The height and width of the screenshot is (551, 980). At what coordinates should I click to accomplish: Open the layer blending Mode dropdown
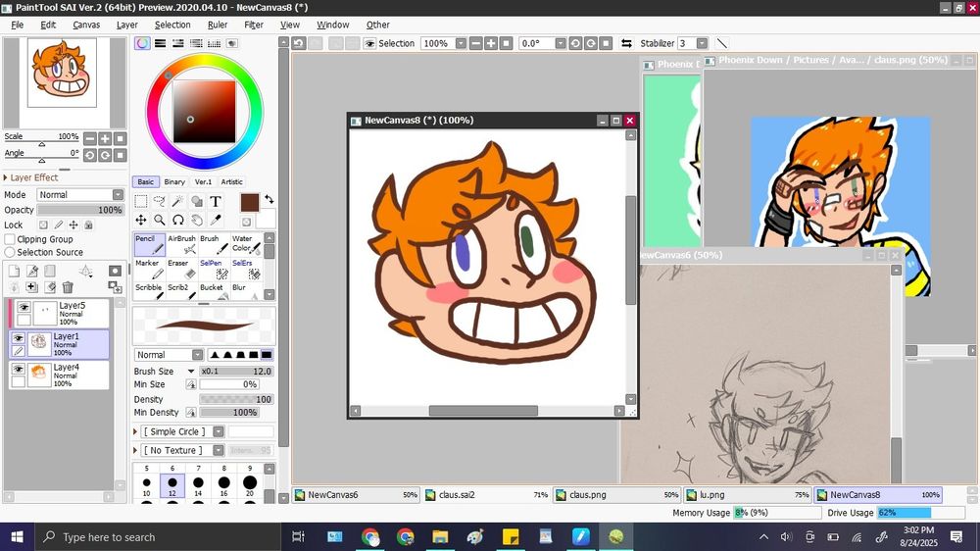[x=80, y=195]
